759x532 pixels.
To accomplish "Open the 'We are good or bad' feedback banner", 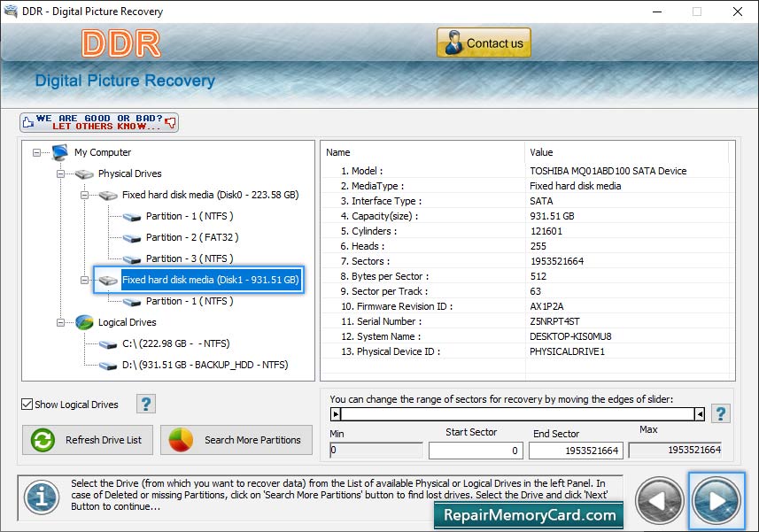I will (99, 122).
